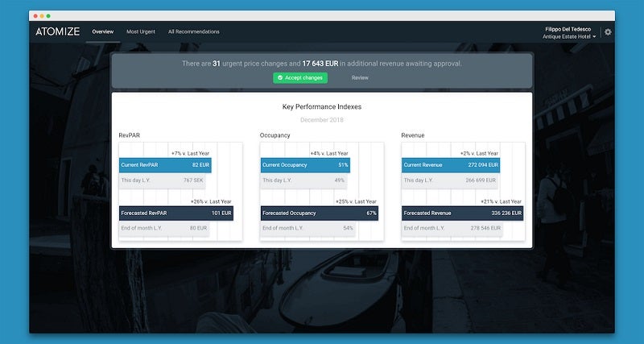Click the green window maximize button

48,16
